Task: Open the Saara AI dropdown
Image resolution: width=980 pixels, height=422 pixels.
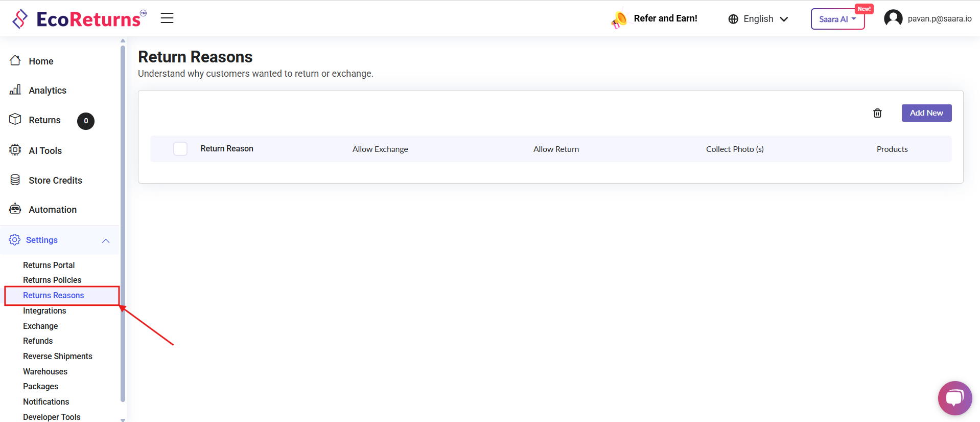Action: pyautogui.click(x=837, y=19)
